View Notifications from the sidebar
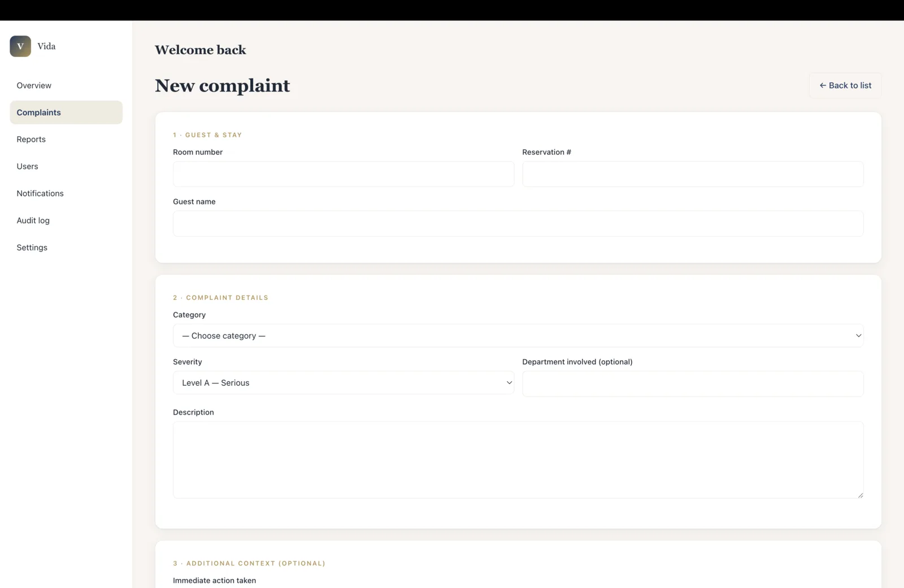904x588 pixels. click(66, 193)
